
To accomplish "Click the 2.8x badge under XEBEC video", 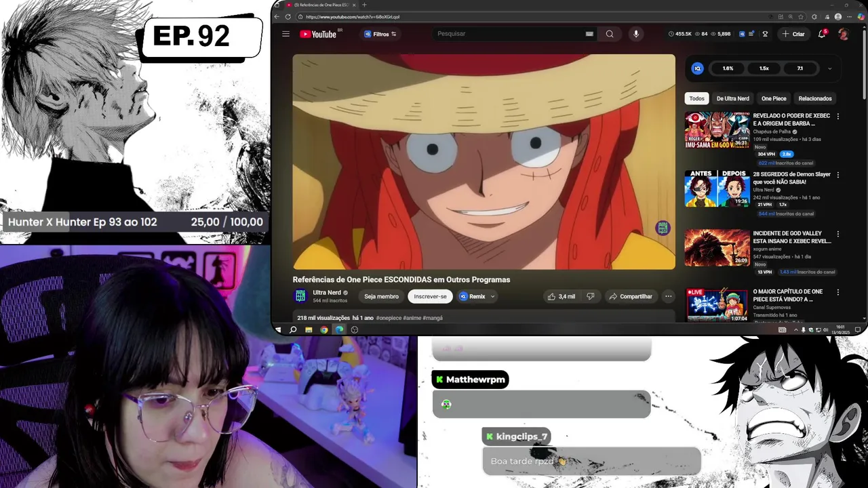I will coord(786,155).
